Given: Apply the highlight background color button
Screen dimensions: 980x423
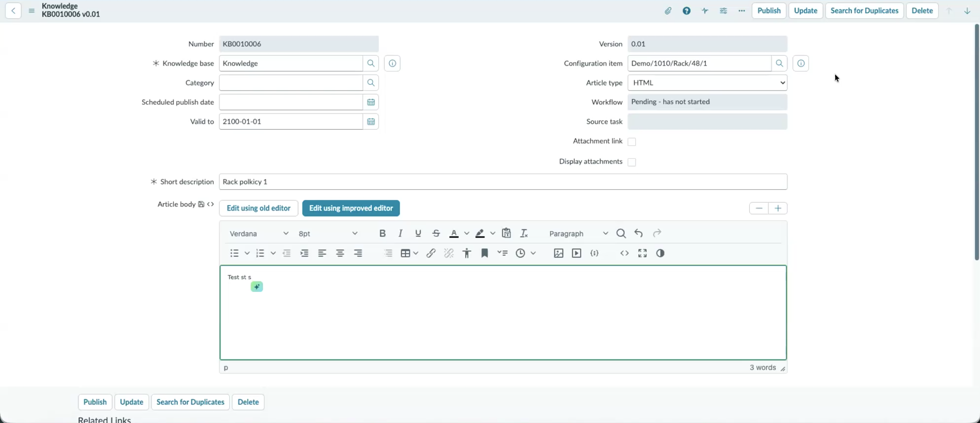Looking at the screenshot, I should [480, 233].
